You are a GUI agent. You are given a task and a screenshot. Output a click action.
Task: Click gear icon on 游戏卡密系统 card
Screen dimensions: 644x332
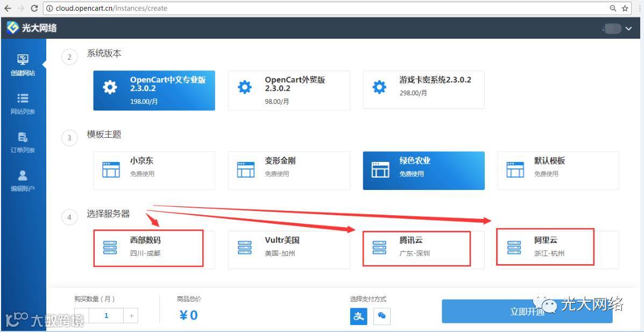click(x=379, y=87)
